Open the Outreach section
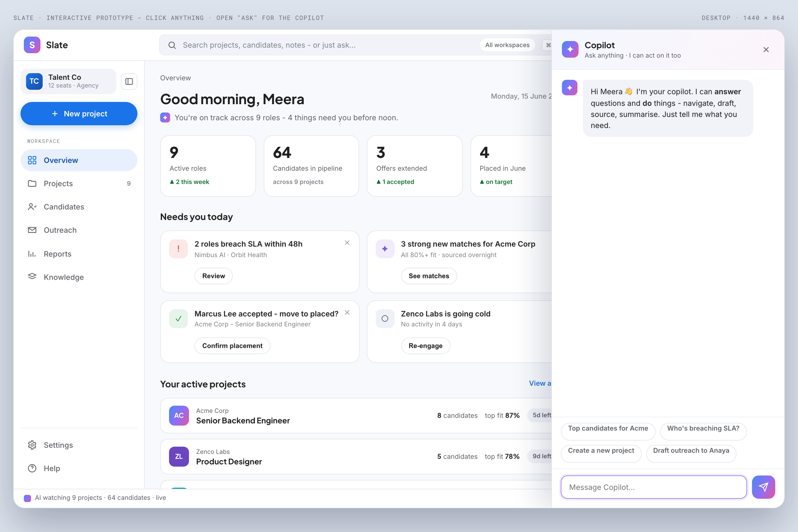798x532 pixels. (79, 230)
